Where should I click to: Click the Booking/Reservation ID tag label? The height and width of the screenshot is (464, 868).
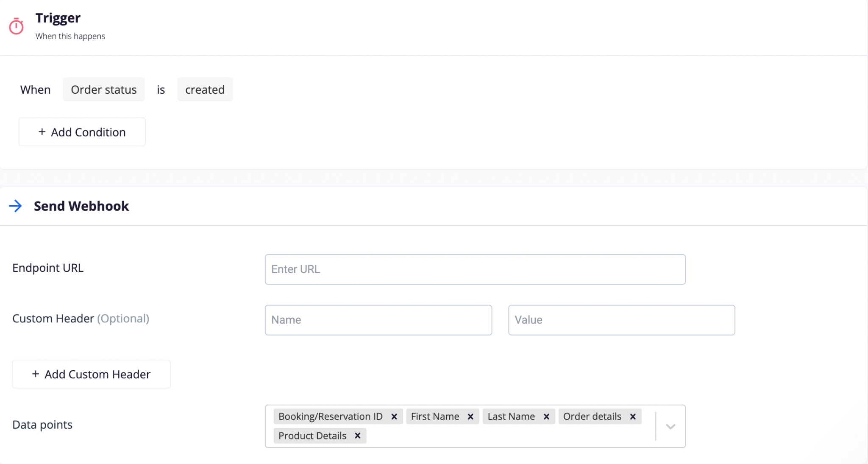pos(331,416)
